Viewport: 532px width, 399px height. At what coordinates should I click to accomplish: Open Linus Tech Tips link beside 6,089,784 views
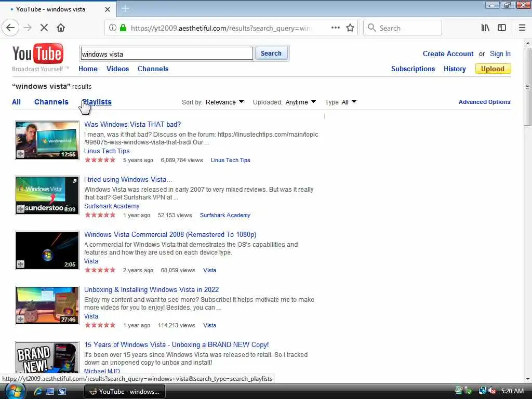click(x=230, y=160)
